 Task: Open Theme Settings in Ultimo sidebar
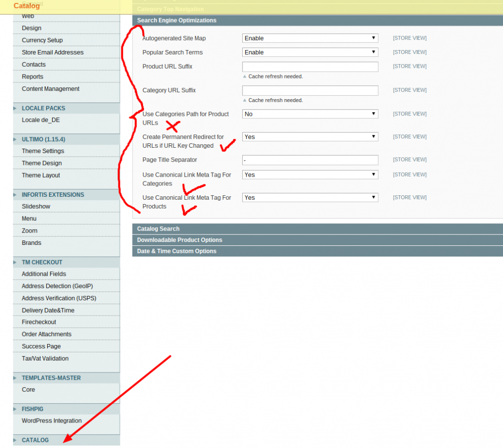coord(43,151)
